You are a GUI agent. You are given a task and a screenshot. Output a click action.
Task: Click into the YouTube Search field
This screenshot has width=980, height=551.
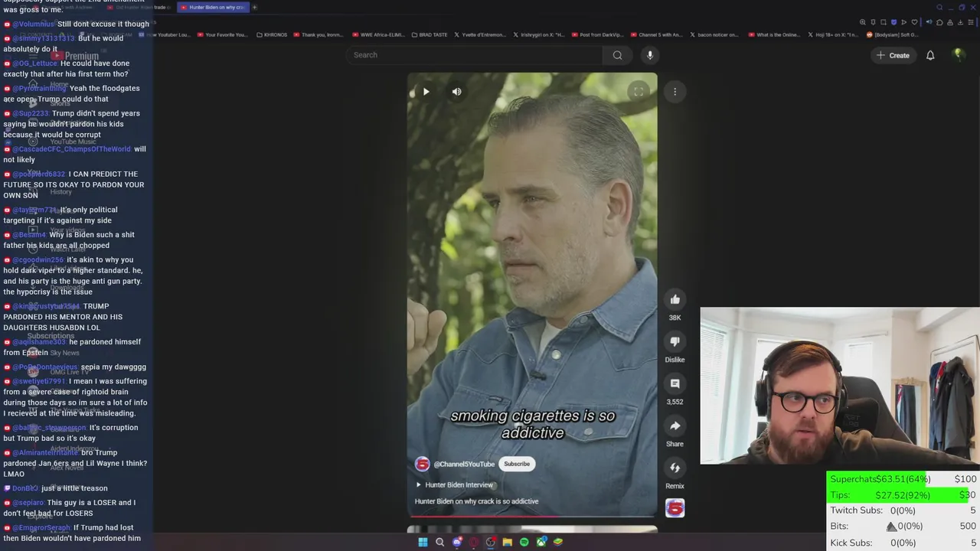[475, 55]
